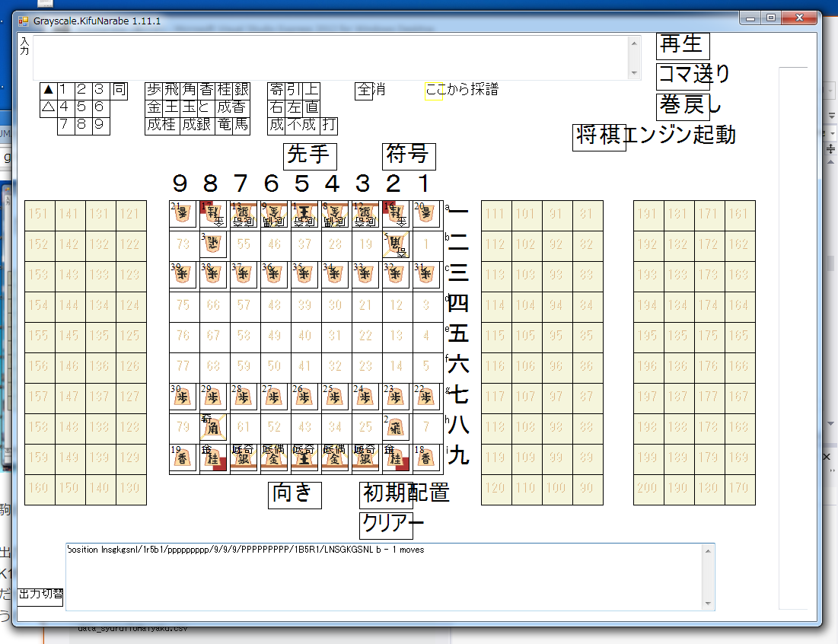Select the white pawn numbered 31 on 1c
The width and height of the screenshot is (838, 644).
[426, 275]
